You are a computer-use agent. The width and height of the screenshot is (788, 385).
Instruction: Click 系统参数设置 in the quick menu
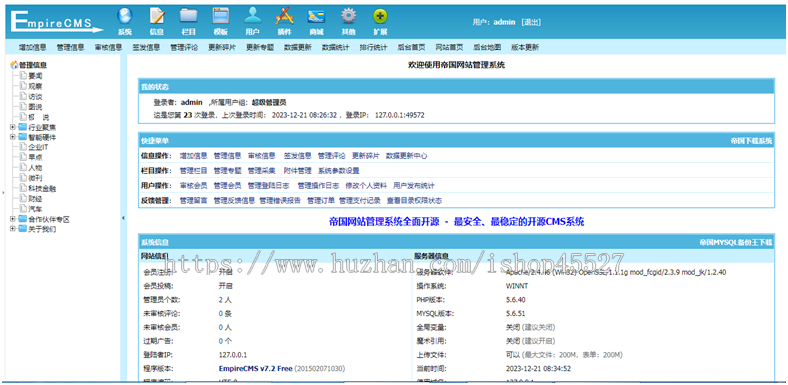point(339,170)
